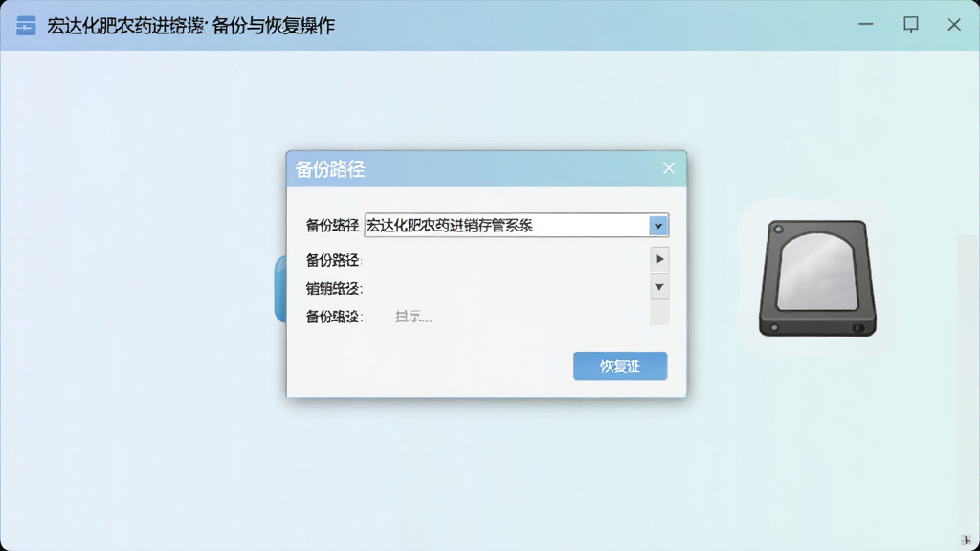The width and height of the screenshot is (980, 551).
Task: Click the blue restore button in the dialog
Action: [620, 366]
